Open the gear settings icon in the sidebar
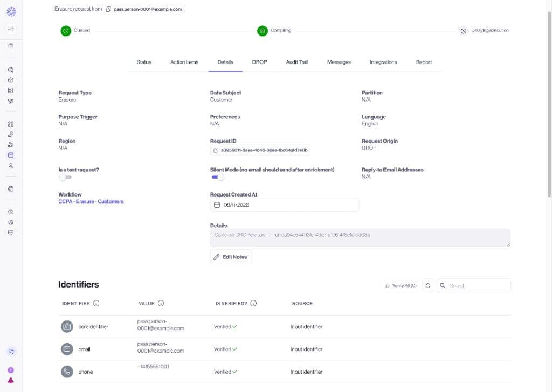The width and height of the screenshot is (552, 392). 11,222
